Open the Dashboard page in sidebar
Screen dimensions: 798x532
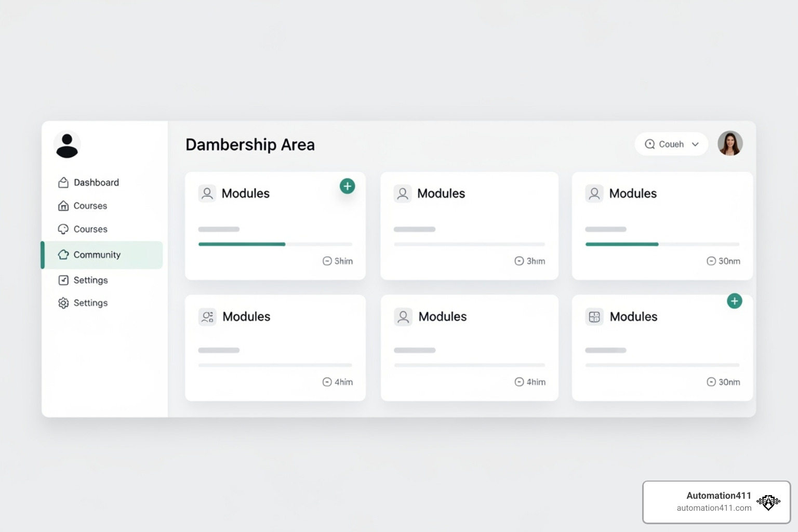[x=96, y=182]
